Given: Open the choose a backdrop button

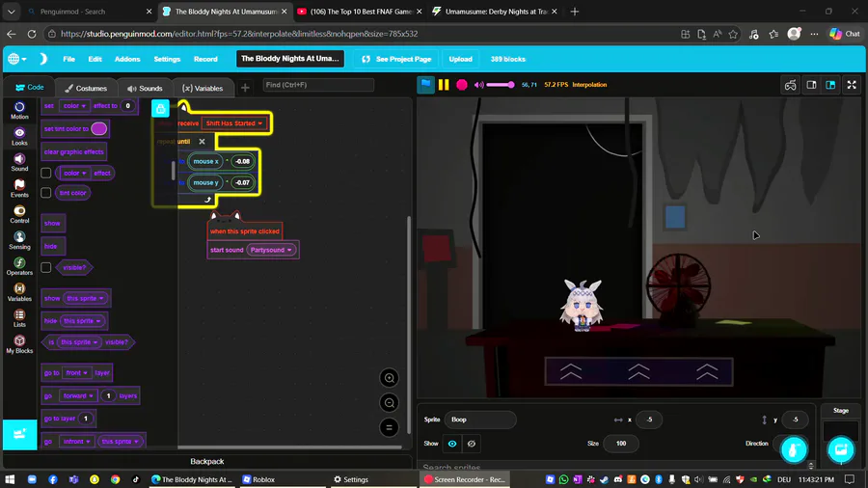Looking at the screenshot, I should pyautogui.click(x=841, y=449).
